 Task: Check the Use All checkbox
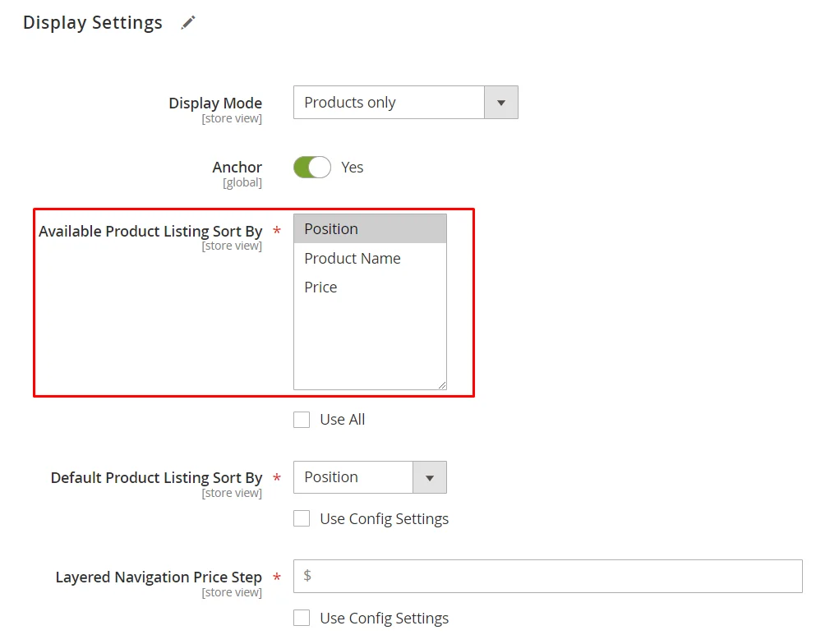pos(302,420)
